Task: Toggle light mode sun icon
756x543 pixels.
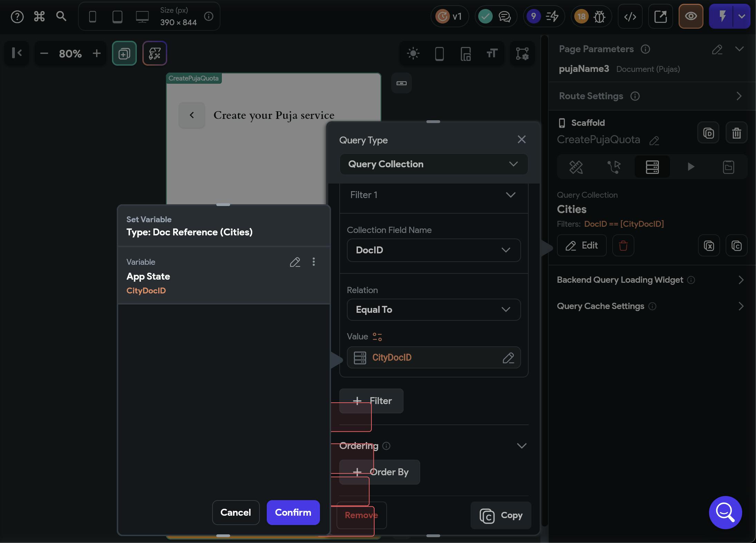Action: coord(413,54)
